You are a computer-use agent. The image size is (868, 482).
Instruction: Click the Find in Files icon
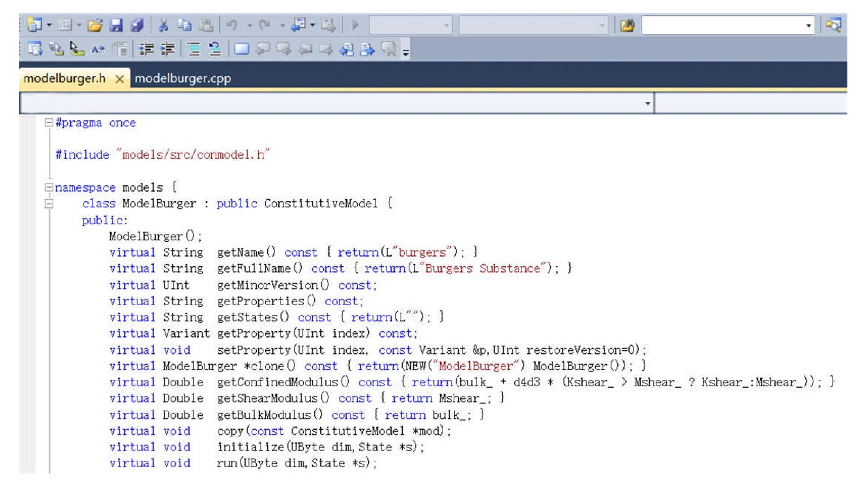click(x=627, y=25)
